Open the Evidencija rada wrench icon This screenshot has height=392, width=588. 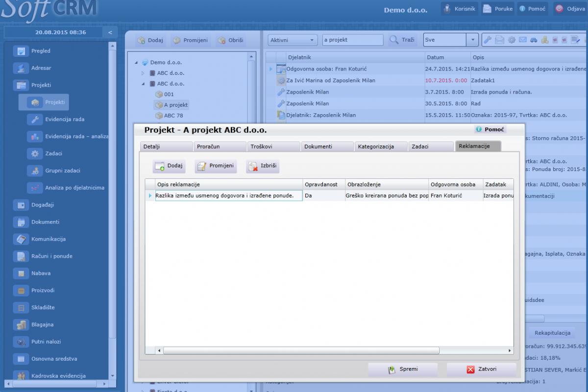[34, 120]
